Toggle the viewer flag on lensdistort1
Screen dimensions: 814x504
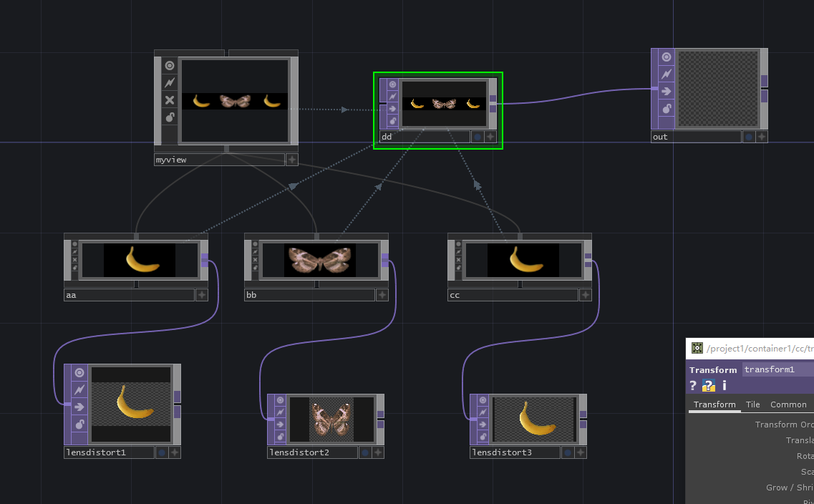[79, 372]
